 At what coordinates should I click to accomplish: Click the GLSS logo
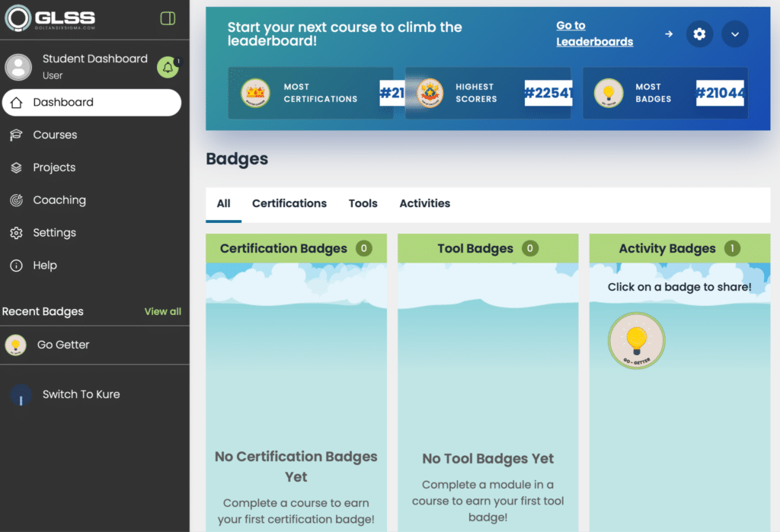(50, 18)
